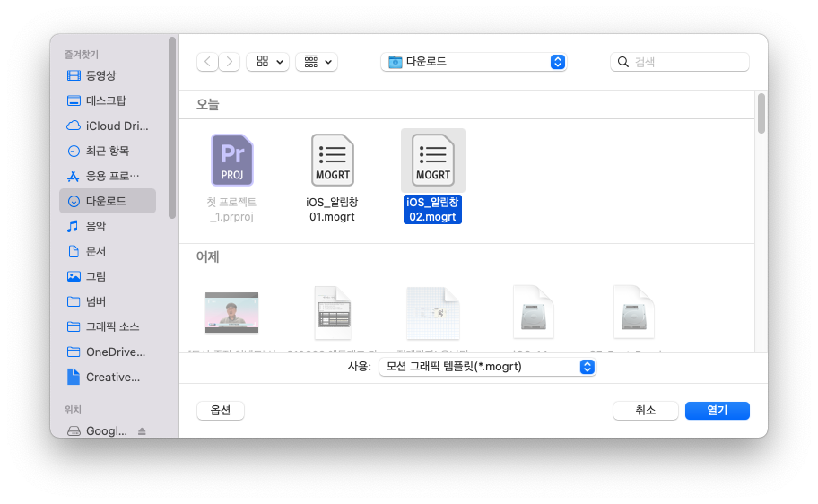Click the 옵션 button

pyautogui.click(x=220, y=411)
